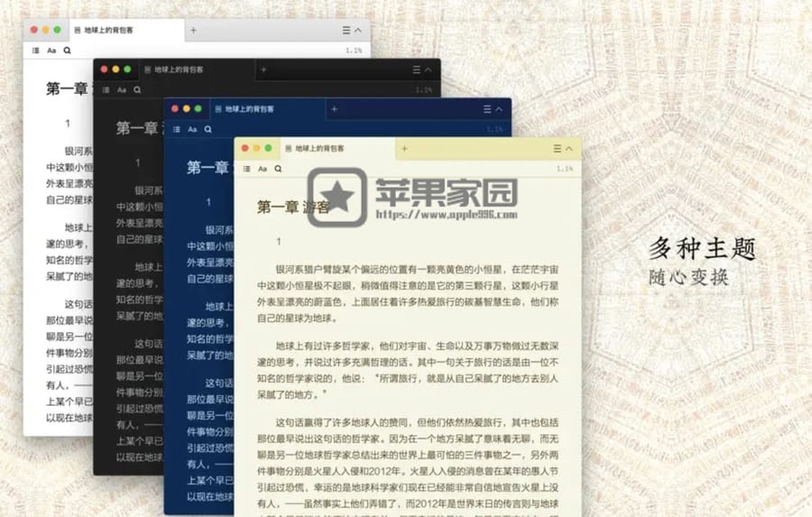Click the 第一章 heading in black-theme window
Image resolution: width=812 pixels, height=517 pixels.
point(137,128)
